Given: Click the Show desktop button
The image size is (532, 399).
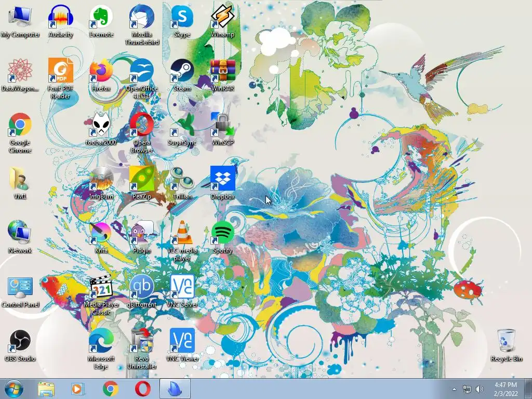Looking at the screenshot, I should (528, 389).
